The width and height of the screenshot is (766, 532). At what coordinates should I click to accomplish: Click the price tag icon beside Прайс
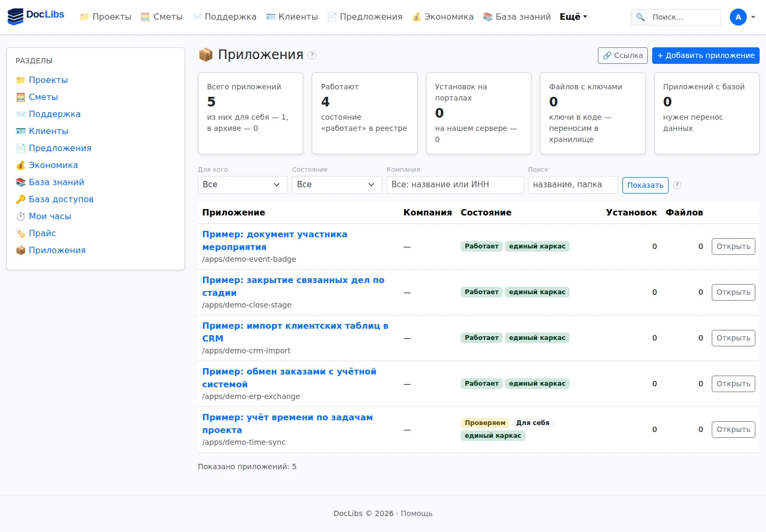(x=21, y=234)
